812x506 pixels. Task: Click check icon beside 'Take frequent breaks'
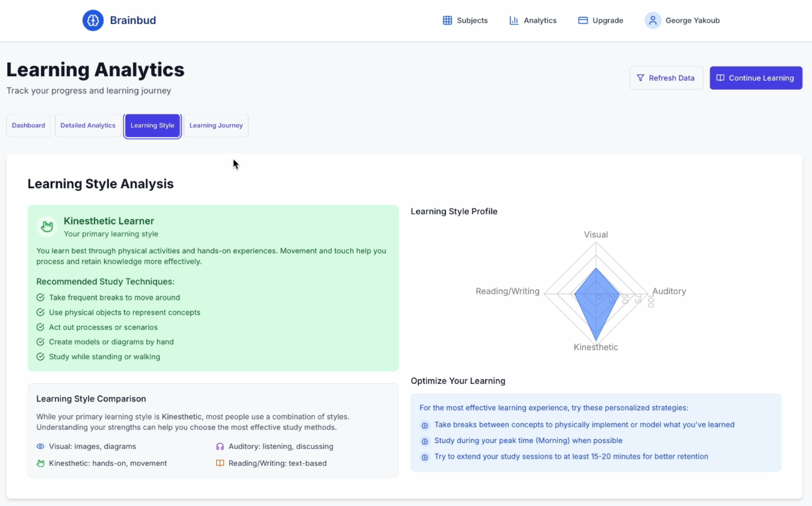pos(40,297)
